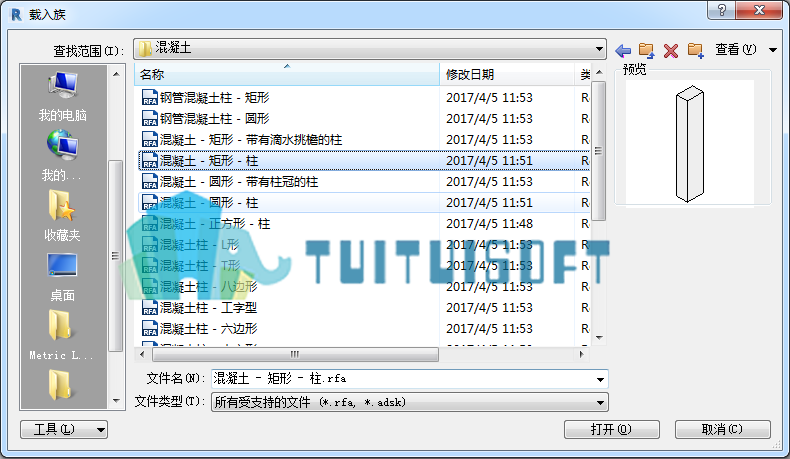This screenshot has width=790, height=459.
Task: Open My Computer in places sidebar
Action: coord(62,97)
